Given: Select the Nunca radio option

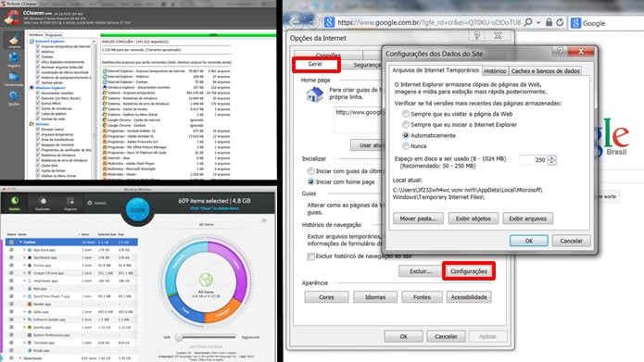Looking at the screenshot, I should click(406, 145).
